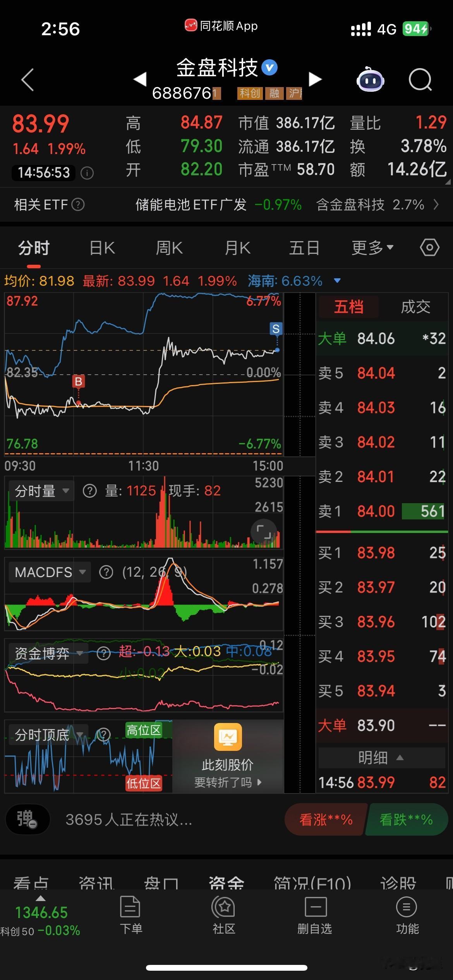Open the 海南 sector comparison dropdown
Screen dimensions: 453x980
tap(337, 281)
